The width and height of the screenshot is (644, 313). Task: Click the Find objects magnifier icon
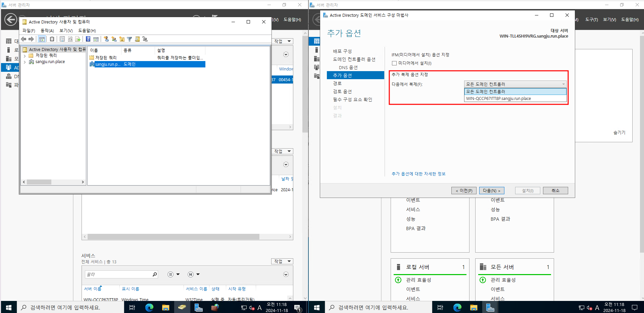click(x=137, y=39)
